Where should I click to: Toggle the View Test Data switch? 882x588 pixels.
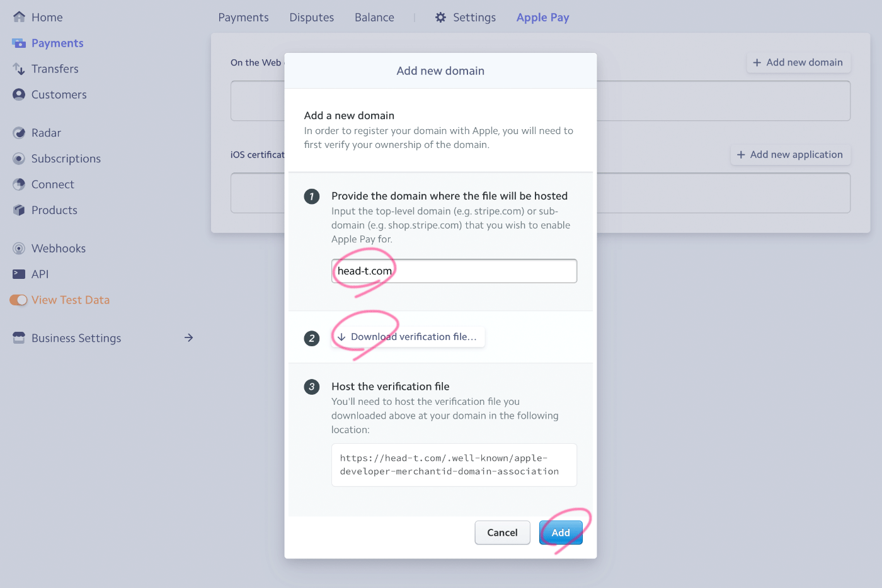pos(19,300)
